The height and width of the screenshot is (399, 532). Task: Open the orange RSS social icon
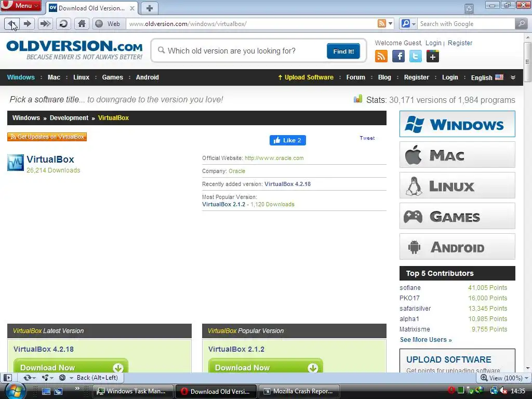click(x=381, y=56)
